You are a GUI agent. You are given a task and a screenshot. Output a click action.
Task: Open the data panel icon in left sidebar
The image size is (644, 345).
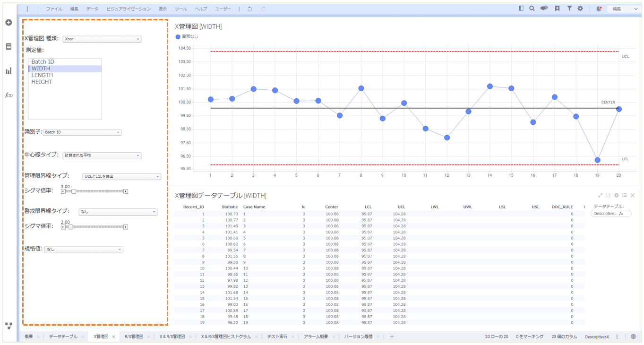coord(9,47)
